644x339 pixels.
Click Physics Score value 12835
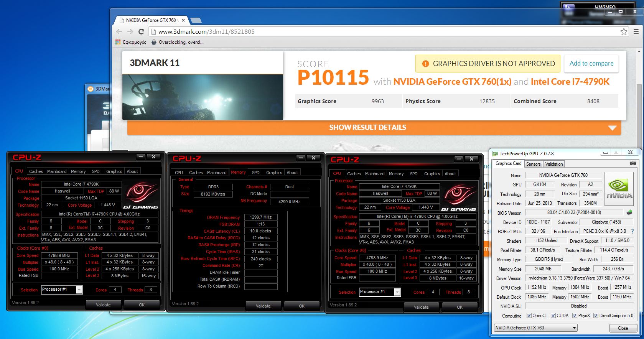coord(487,101)
